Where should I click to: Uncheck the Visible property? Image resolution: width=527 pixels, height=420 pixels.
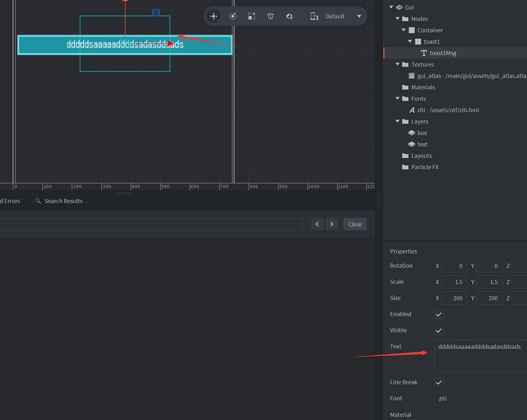pos(438,330)
